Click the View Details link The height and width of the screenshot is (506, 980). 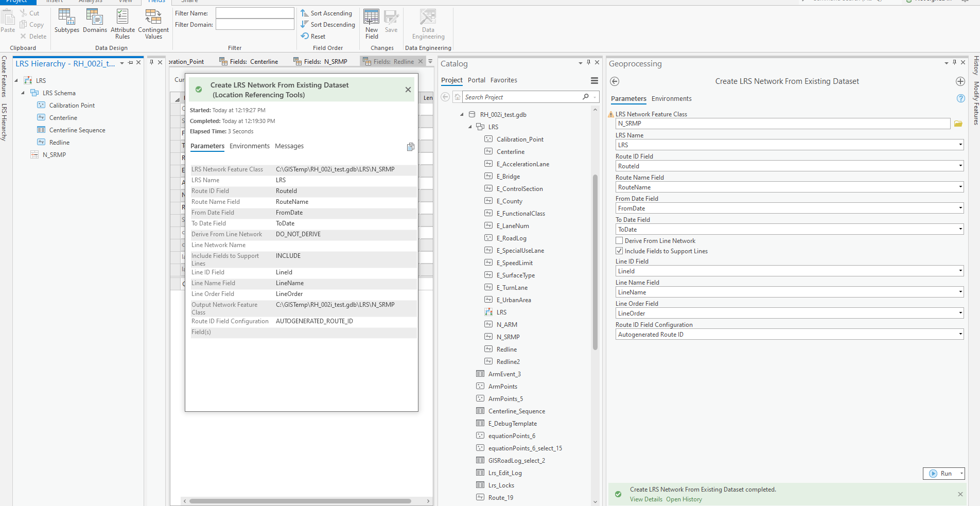(646, 499)
